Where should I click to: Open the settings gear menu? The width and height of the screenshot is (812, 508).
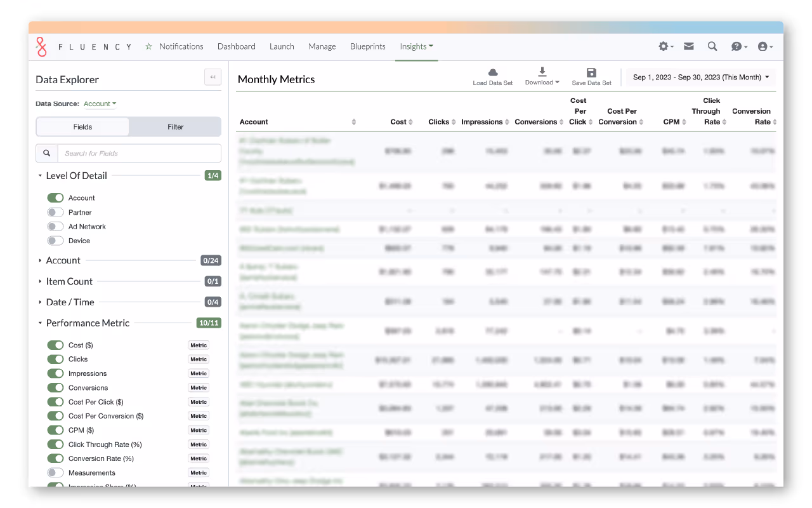[666, 46]
